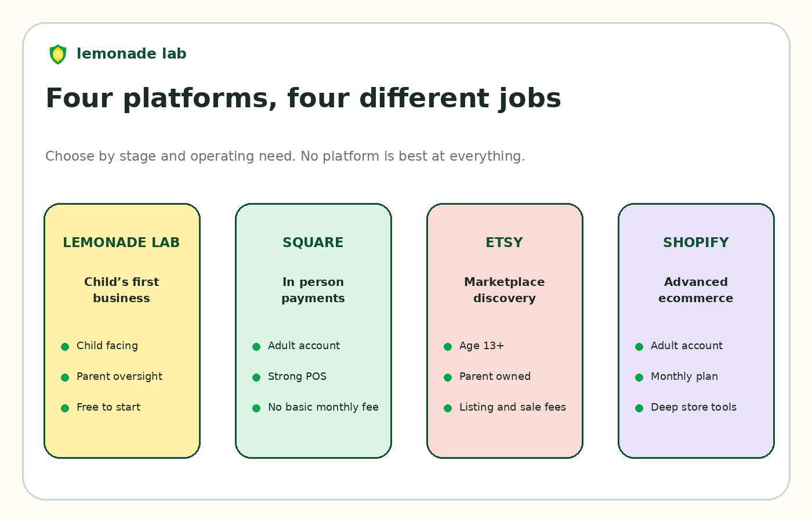Click the "Free to start" bullet text
The height and width of the screenshot is (522, 812).
point(108,407)
